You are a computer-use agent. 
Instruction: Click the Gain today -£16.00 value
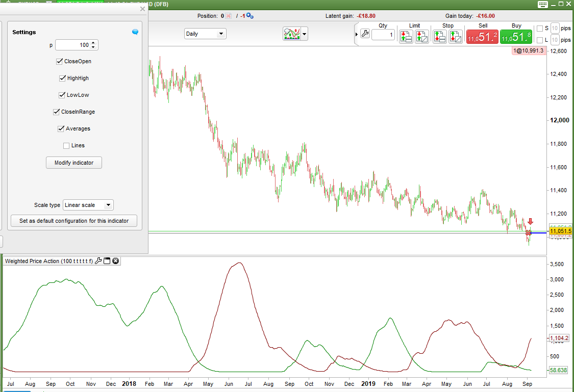point(485,16)
